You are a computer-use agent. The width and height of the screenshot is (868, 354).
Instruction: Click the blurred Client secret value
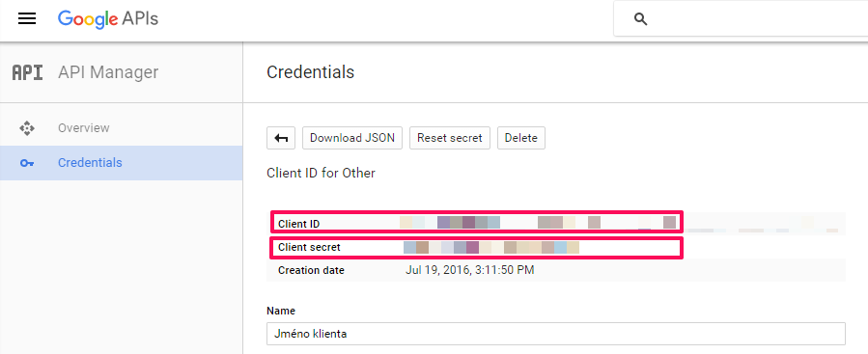click(x=491, y=247)
